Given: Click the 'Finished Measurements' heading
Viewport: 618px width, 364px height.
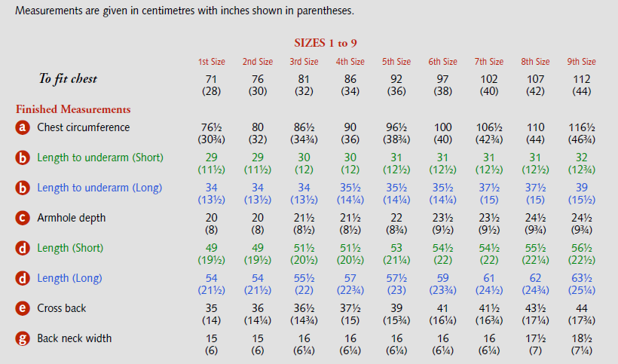Looking at the screenshot, I should coord(73,109).
